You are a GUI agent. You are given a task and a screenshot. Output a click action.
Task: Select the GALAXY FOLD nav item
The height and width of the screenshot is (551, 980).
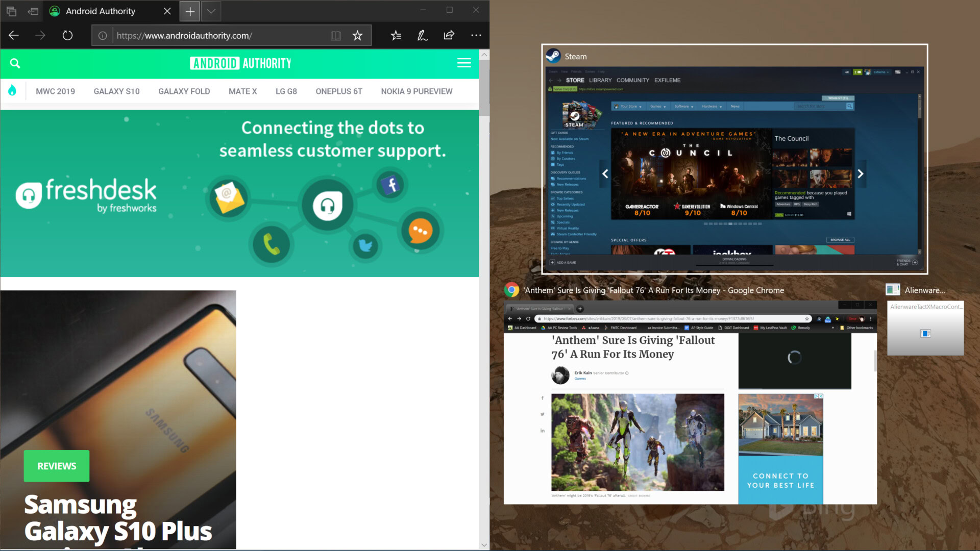184,91
